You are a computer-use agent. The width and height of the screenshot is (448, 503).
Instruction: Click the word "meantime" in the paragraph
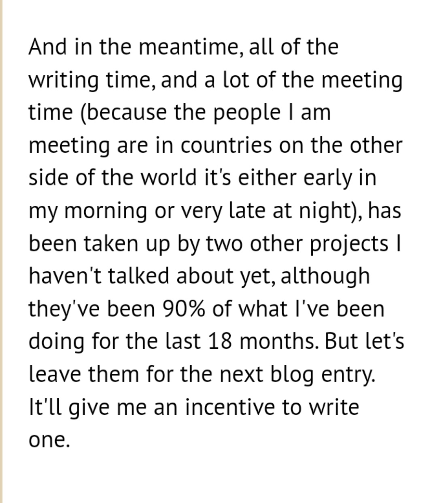pos(191,47)
